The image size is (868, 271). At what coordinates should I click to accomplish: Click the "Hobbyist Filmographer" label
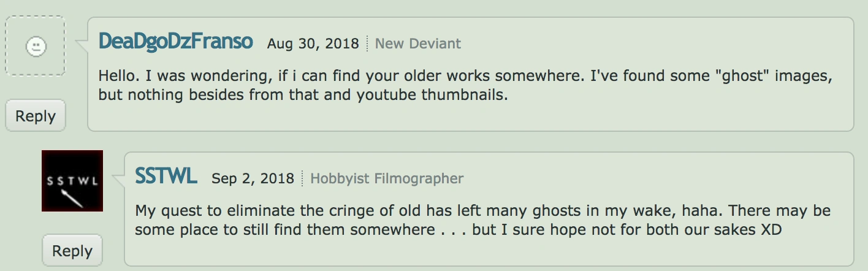pos(387,178)
